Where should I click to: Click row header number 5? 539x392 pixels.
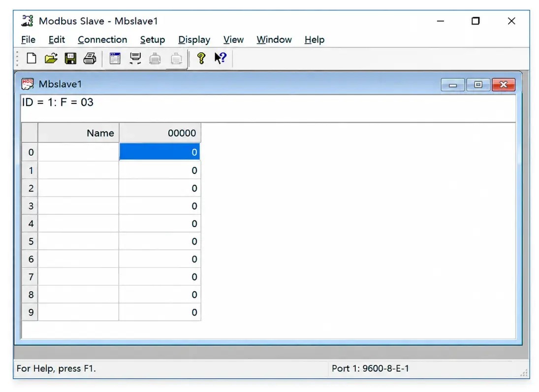pos(30,241)
